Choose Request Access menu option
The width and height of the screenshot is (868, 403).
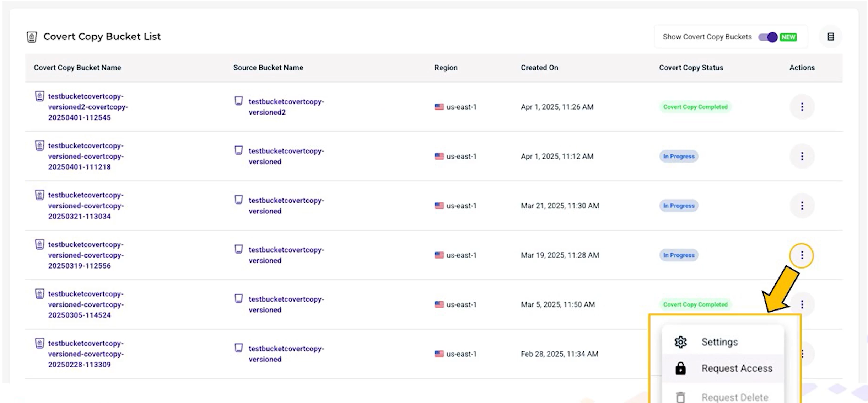(737, 368)
